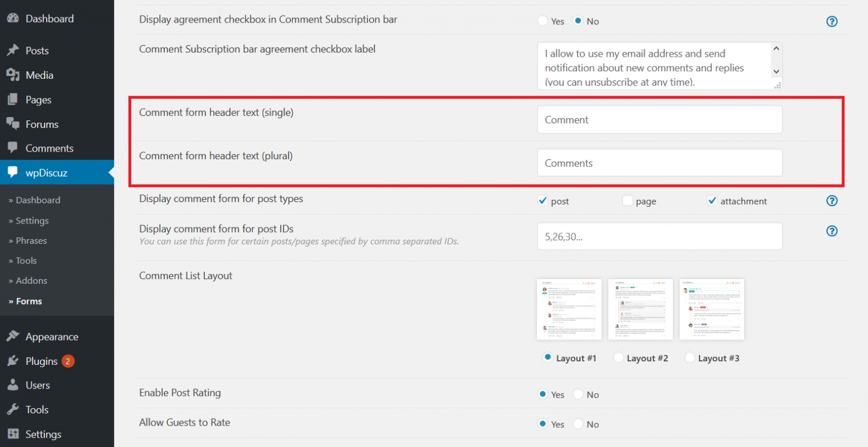The width and height of the screenshot is (868, 447).
Task: Click the Comments bubble icon
Action: click(x=13, y=148)
